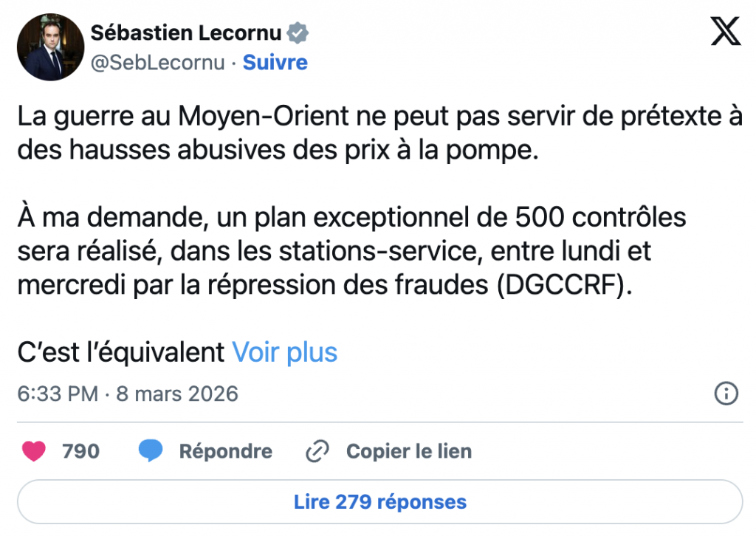Click the paragraph mentioning 500 contrôles

pyautogui.click(x=351, y=252)
